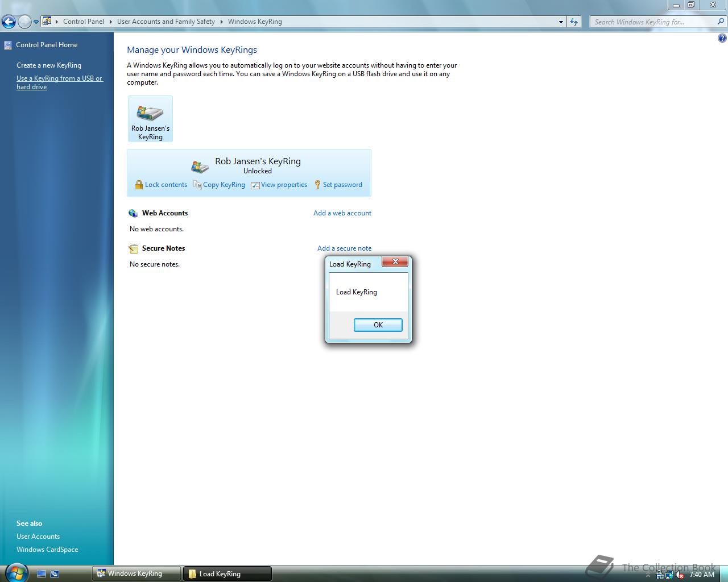Click the View properties checkmark icon

coord(255,185)
